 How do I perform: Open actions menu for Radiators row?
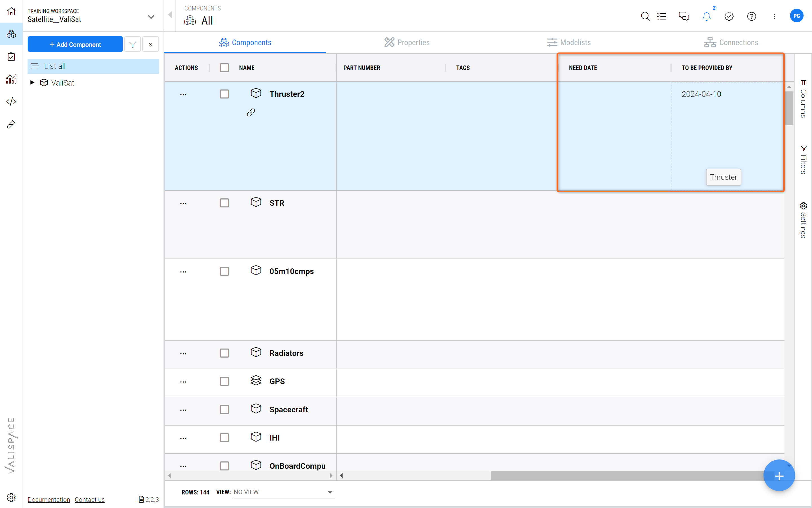tap(183, 353)
